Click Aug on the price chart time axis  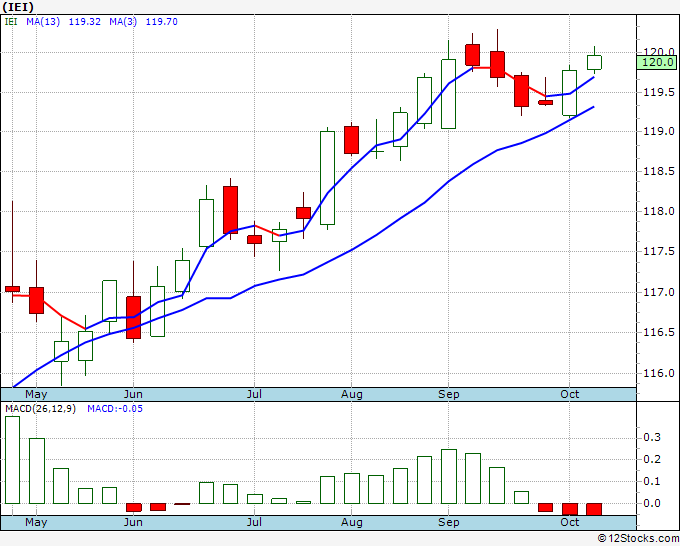pyautogui.click(x=352, y=394)
